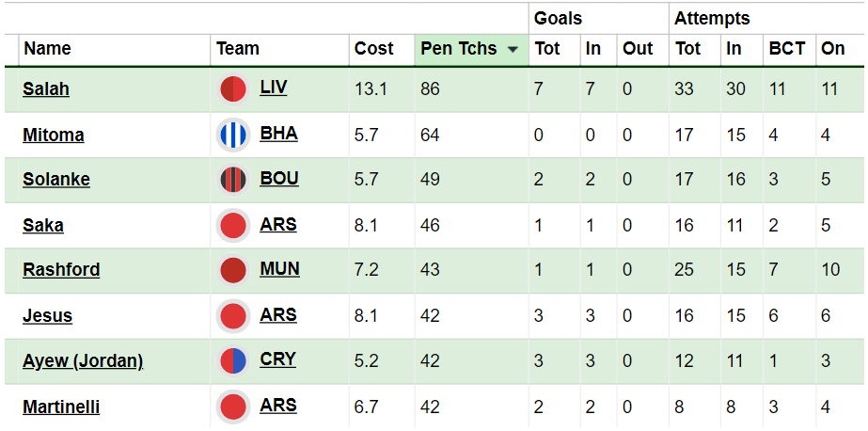This screenshot has height=431, width=868.
Task: Click Arsenal badge icon in Saka row
Action: [233, 226]
